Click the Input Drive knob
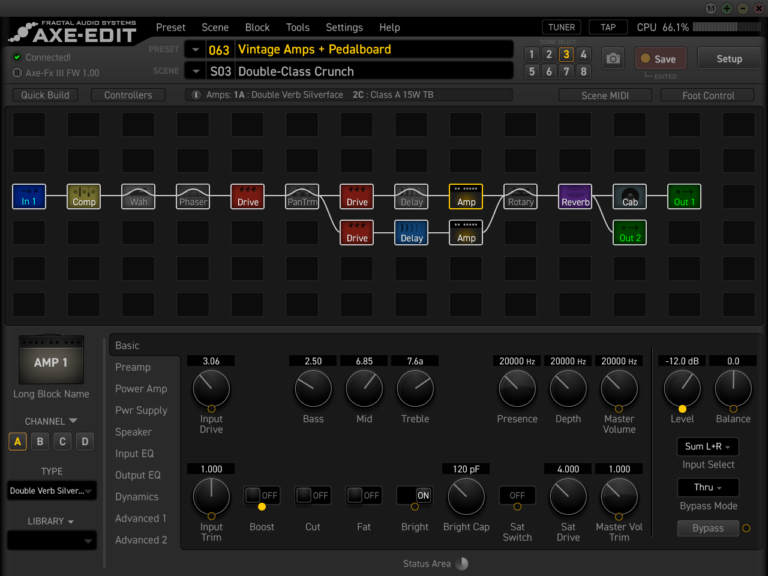Image resolution: width=768 pixels, height=576 pixels. click(211, 388)
